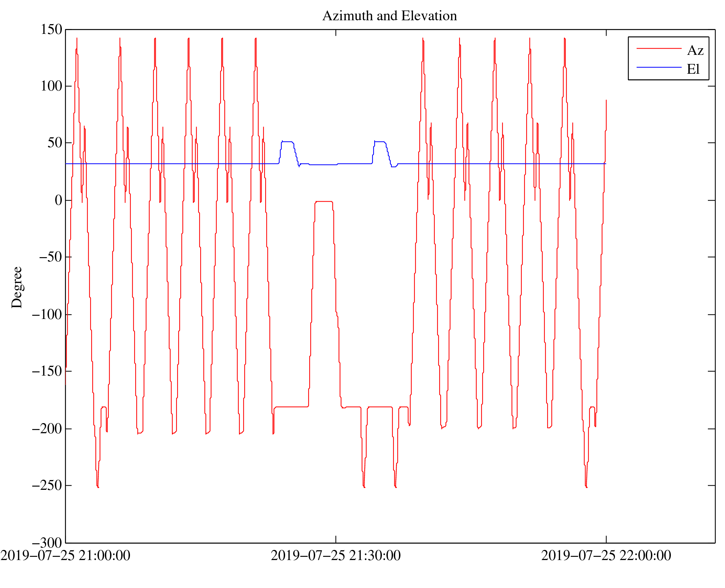Click the red Az legend line sample
This screenshot has width=725, height=588.
pos(659,48)
